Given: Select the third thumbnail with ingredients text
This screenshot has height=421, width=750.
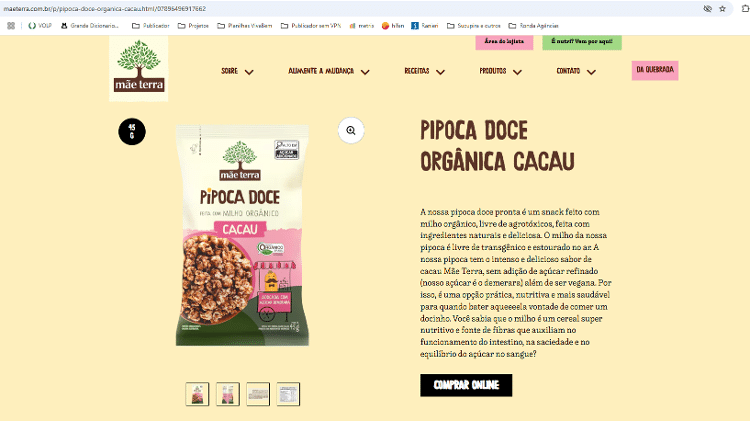Looking at the screenshot, I should [258, 394].
